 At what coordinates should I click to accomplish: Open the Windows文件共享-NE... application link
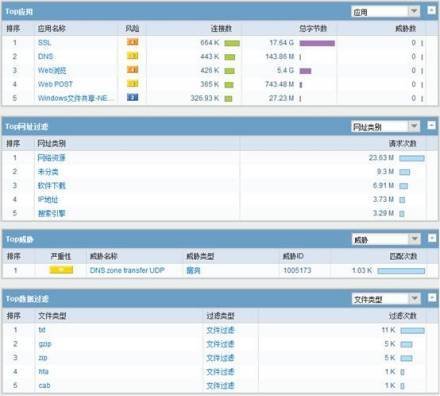[76, 98]
